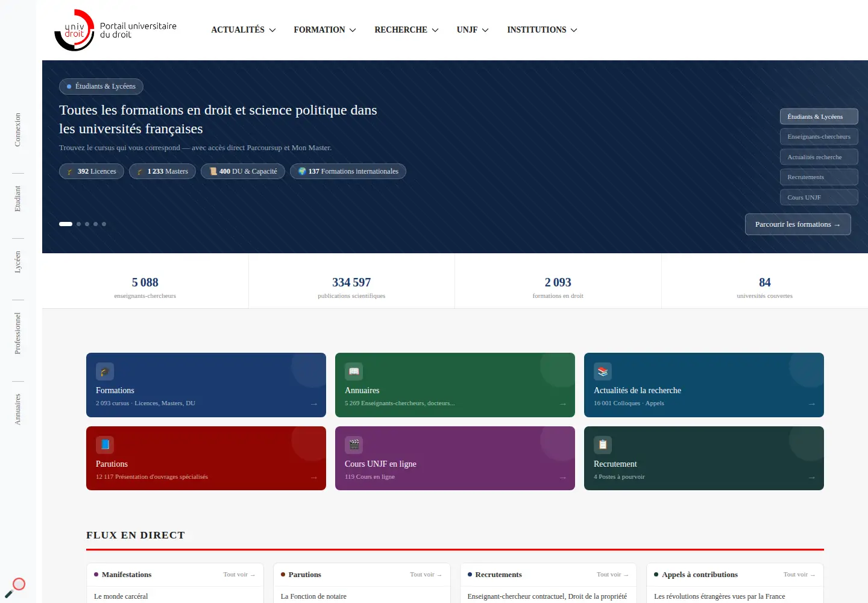Click Tout voir in Recrutements panel
Image resolution: width=868 pixels, height=603 pixels.
612,575
